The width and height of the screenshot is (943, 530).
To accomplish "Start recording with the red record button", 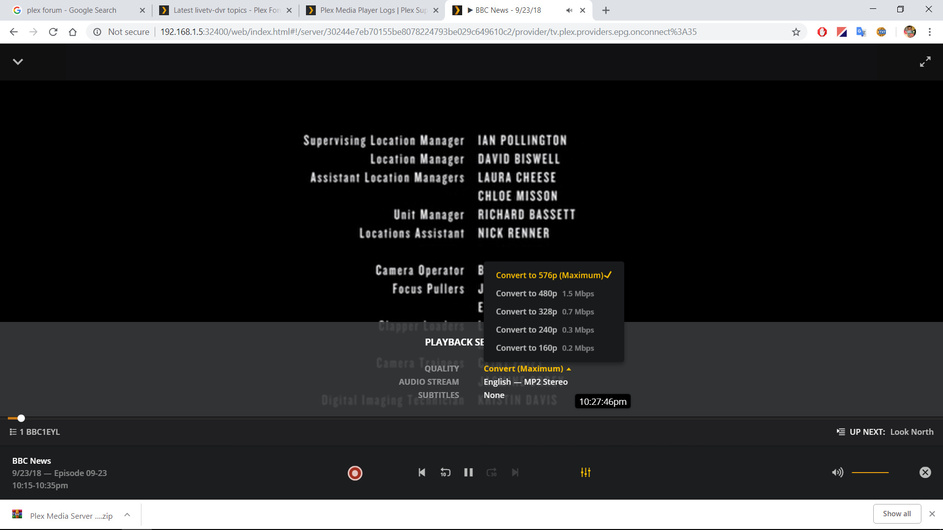I will [x=355, y=473].
